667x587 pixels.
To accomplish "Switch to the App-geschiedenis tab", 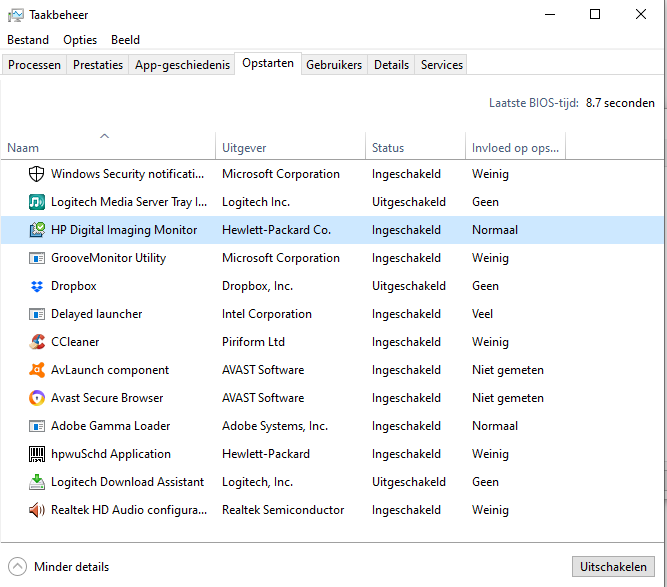I will (182, 65).
